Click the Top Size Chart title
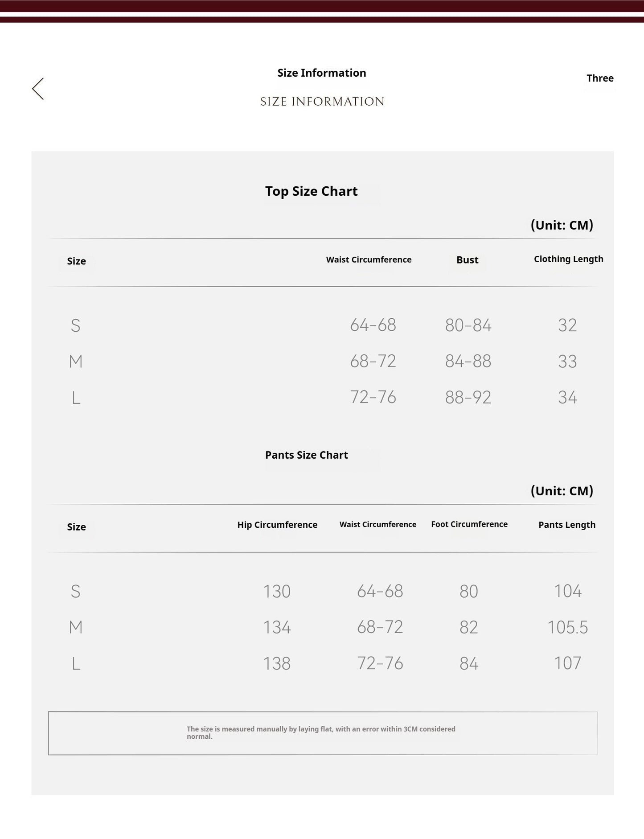 (311, 191)
